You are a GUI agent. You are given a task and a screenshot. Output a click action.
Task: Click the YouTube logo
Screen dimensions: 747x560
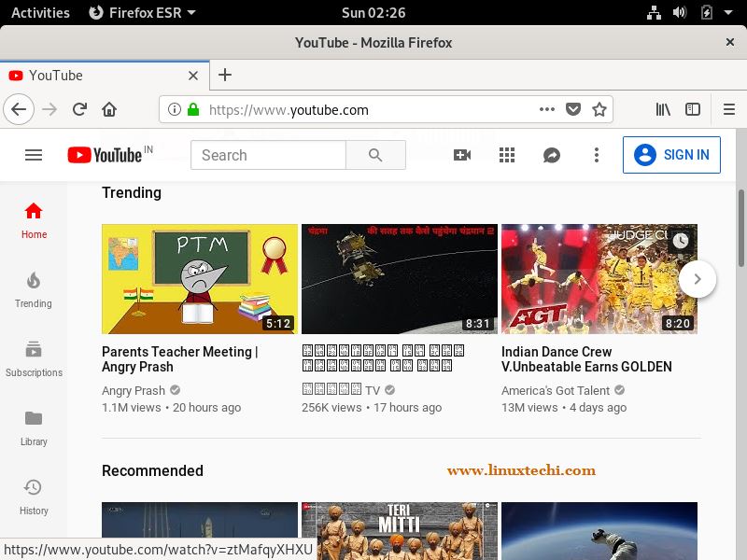coord(105,155)
